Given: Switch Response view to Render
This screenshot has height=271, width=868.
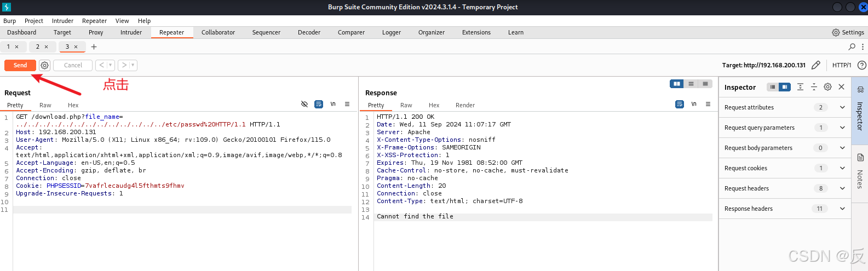Looking at the screenshot, I should tap(465, 105).
